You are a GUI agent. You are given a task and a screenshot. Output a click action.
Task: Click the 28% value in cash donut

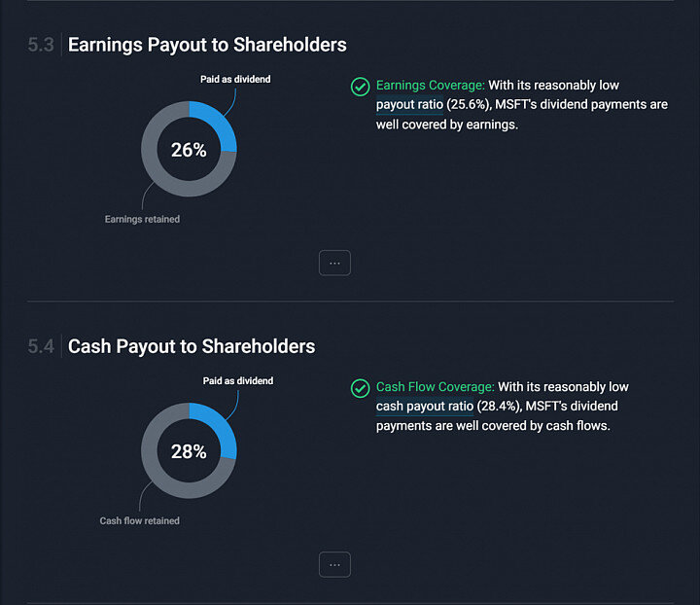[x=189, y=452]
